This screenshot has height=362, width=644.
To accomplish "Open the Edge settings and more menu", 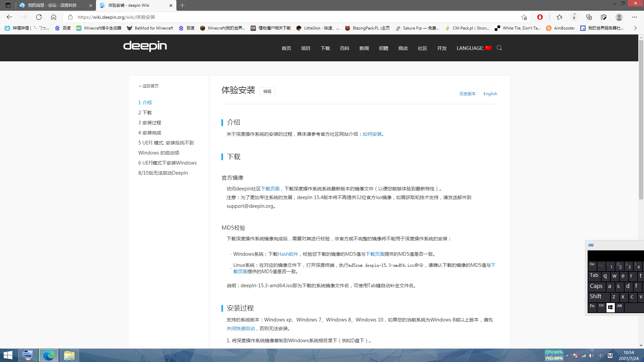I will pyautogui.click(x=635, y=17).
